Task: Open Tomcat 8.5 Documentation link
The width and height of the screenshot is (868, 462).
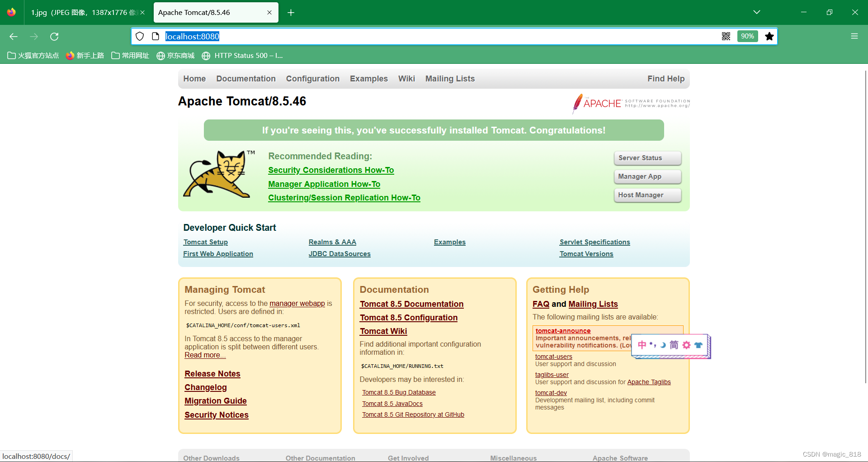Action: [x=412, y=304]
